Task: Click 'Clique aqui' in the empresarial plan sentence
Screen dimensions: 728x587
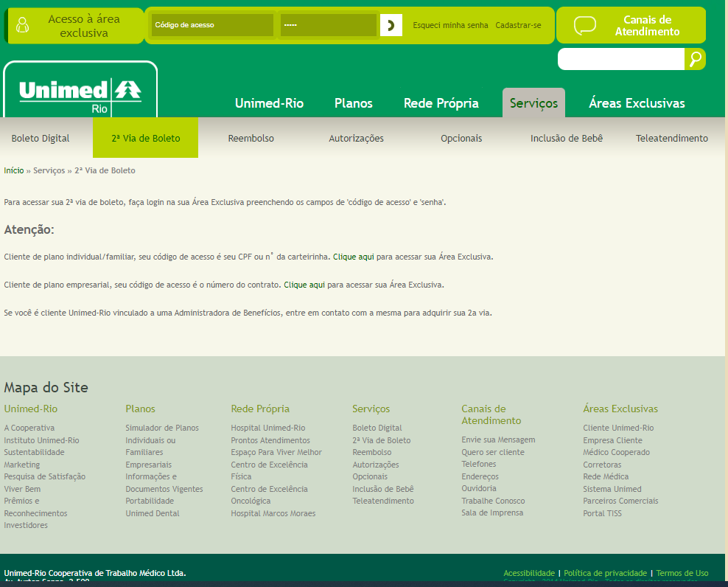Action: (304, 285)
